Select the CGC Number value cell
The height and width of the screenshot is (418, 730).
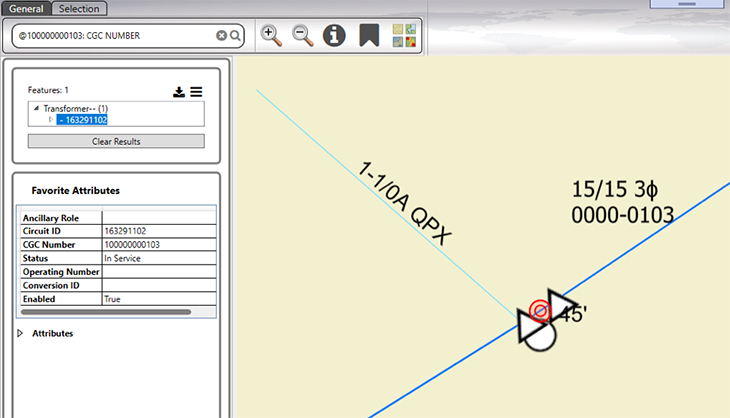point(158,244)
